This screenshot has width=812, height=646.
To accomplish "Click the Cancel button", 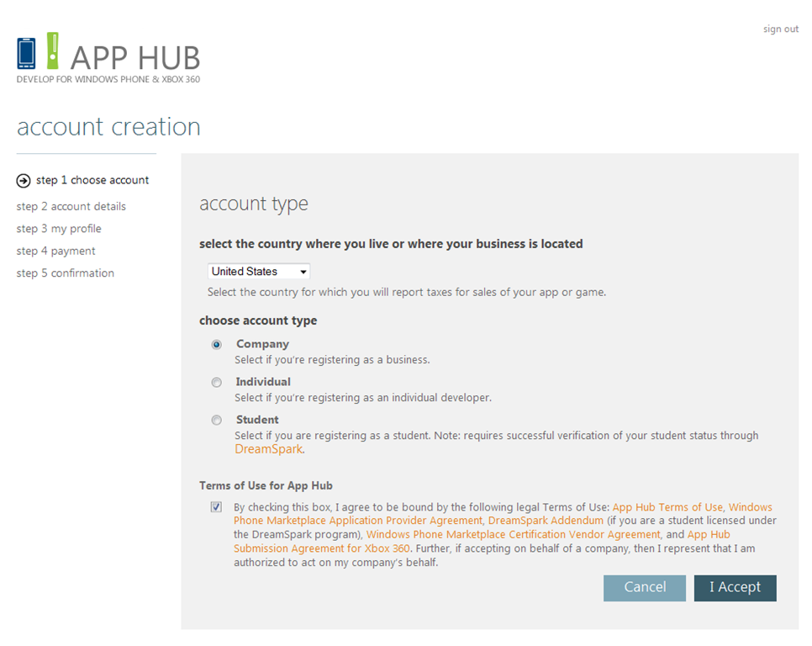I will coord(645,588).
